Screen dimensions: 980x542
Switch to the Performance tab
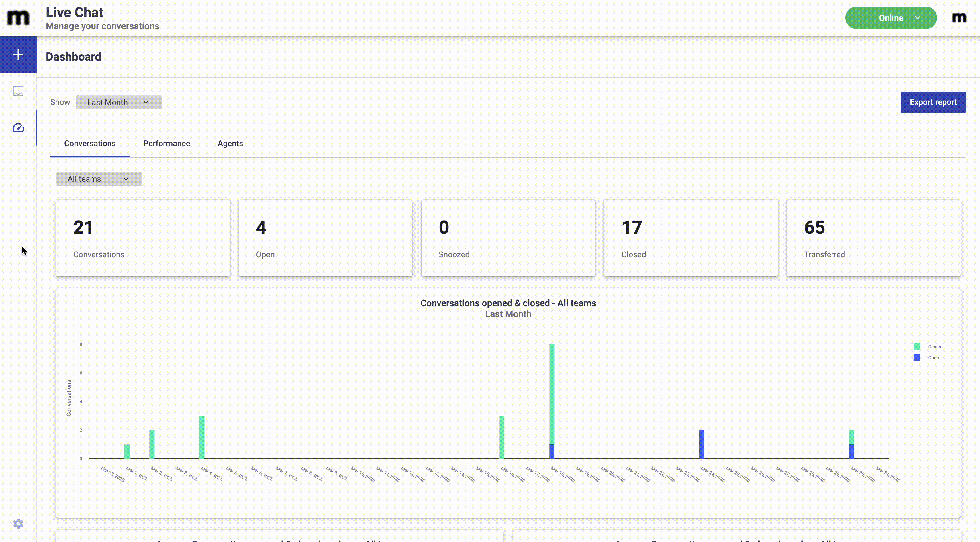(x=167, y=144)
